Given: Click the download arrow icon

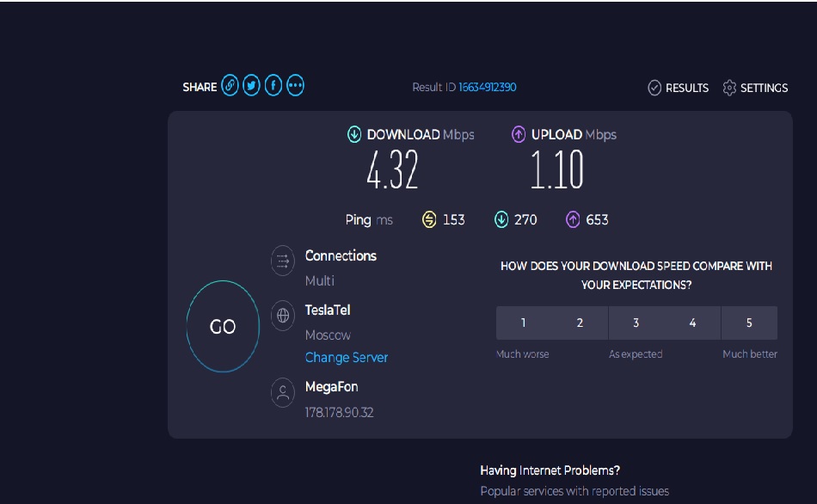Looking at the screenshot, I should pyautogui.click(x=354, y=134).
